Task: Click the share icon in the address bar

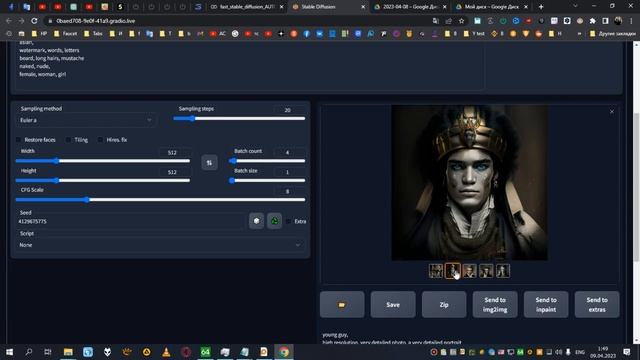Action: pos(449,21)
